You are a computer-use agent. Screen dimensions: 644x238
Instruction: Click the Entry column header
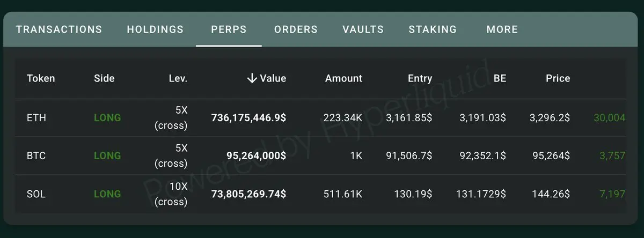pos(420,78)
